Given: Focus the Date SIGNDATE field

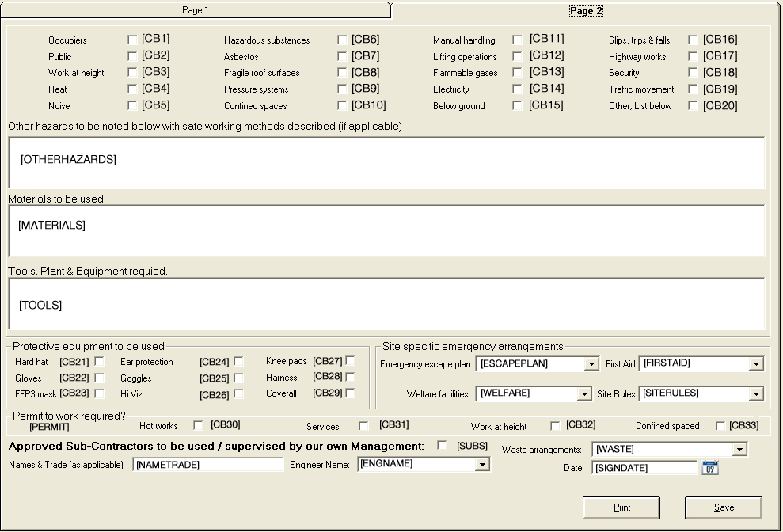Looking at the screenshot, I should tap(644, 468).
